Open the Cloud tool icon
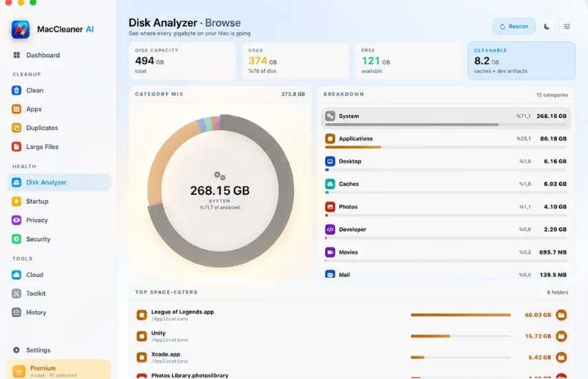This screenshot has height=379, width=588. [17, 275]
